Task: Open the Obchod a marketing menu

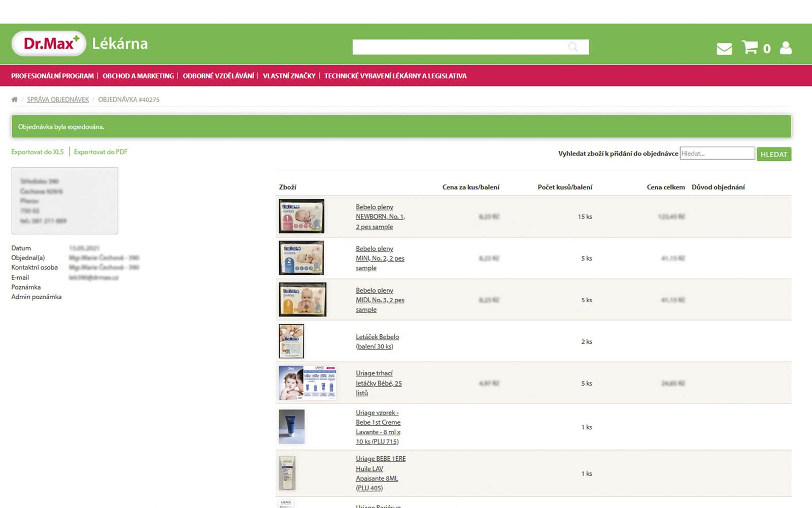Action: (138, 76)
